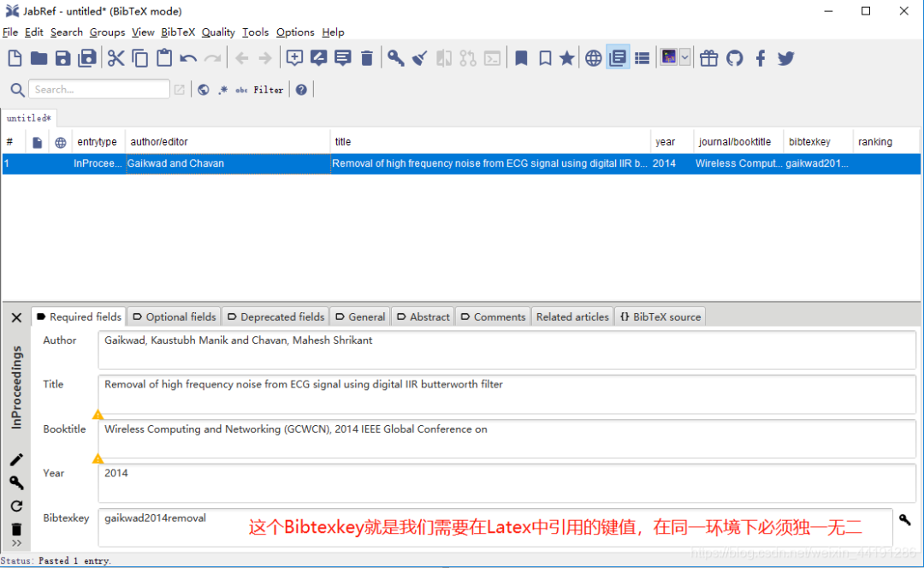Click the Filter search mode button
924x568 pixels.
click(268, 90)
